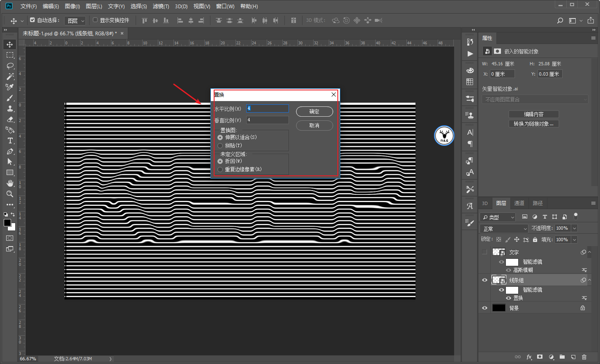Screen dimensions: 600x364
Task: Select the Clone Stamp tool
Action: pyautogui.click(x=10, y=108)
